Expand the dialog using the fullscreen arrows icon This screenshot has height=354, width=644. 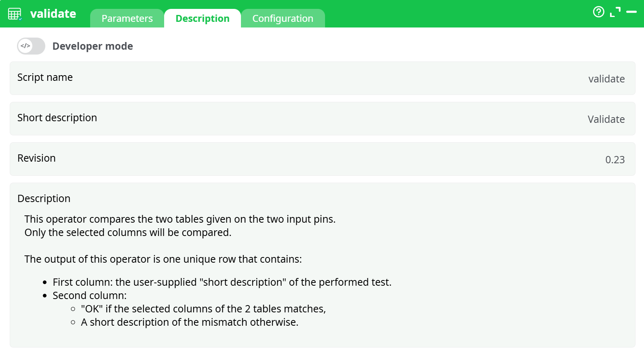pos(615,13)
